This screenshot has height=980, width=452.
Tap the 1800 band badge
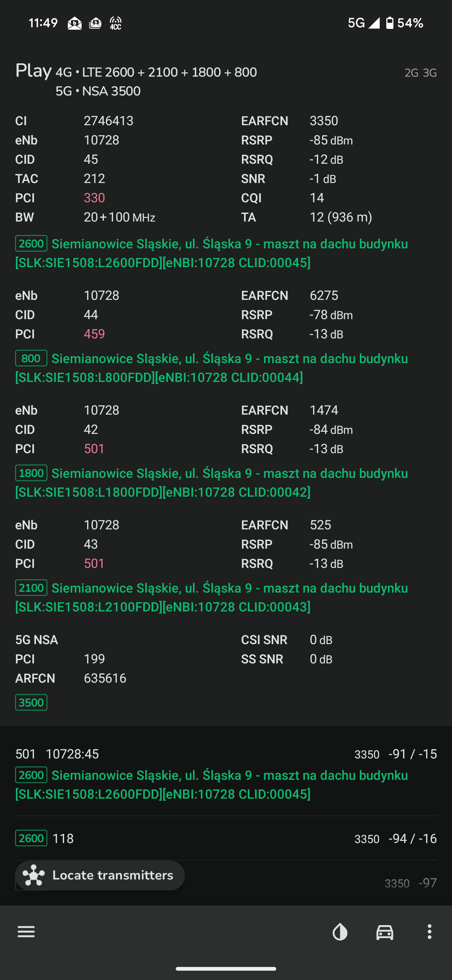(x=31, y=473)
